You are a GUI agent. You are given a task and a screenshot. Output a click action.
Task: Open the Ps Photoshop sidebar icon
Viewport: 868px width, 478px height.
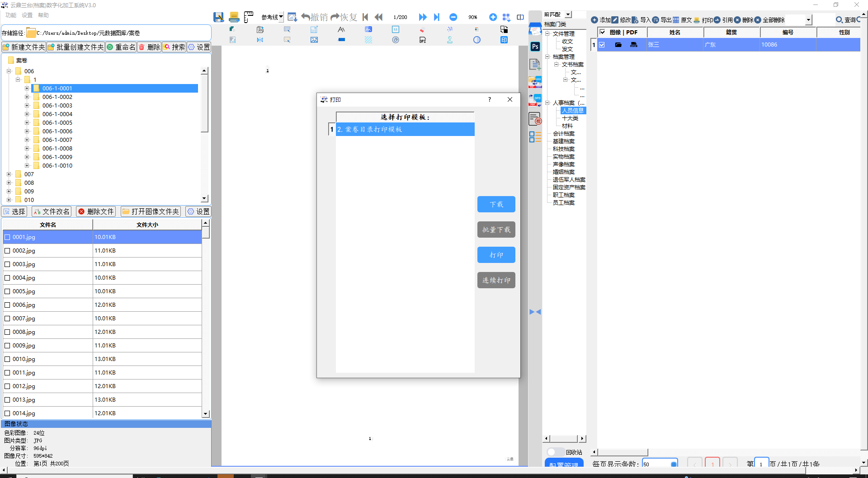pos(535,47)
